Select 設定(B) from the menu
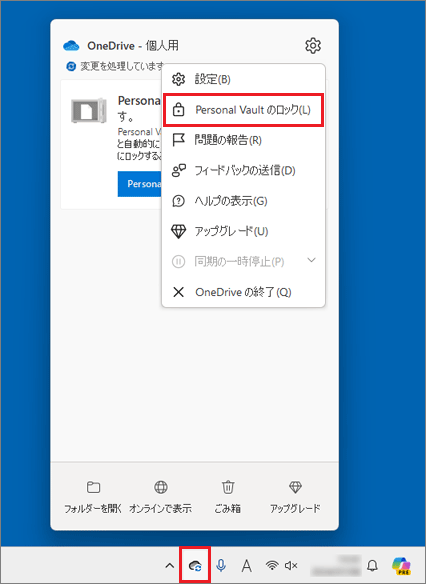 tap(244, 79)
